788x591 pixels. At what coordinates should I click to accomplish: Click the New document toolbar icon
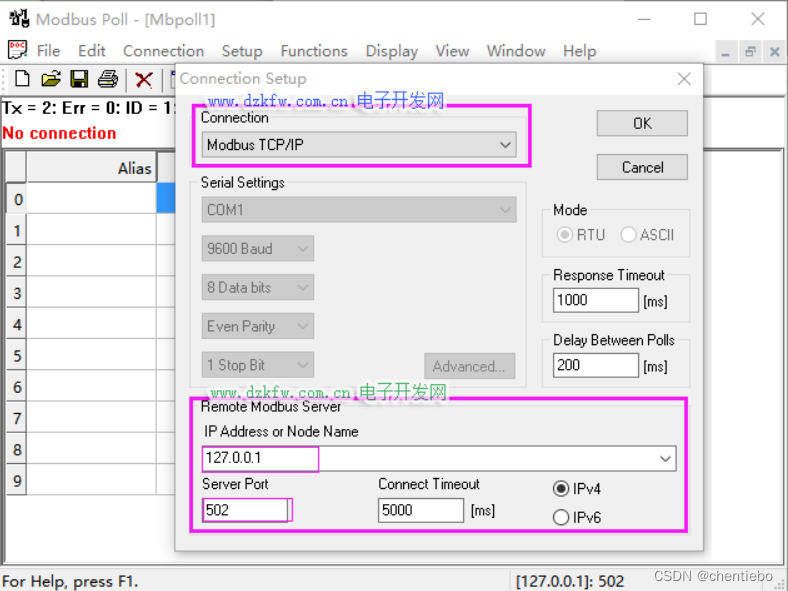tap(22, 79)
